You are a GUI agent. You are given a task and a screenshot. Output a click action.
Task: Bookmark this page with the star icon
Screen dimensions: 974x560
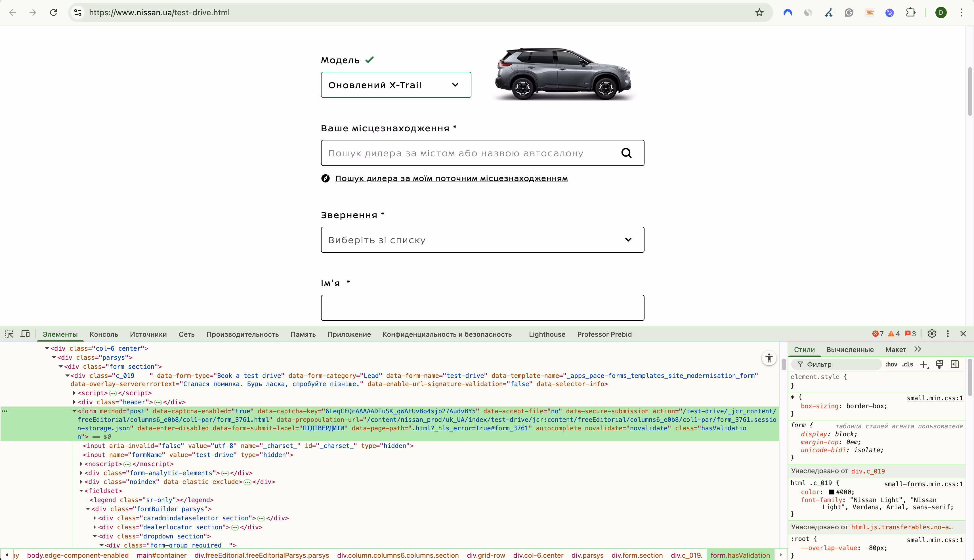[x=759, y=13]
